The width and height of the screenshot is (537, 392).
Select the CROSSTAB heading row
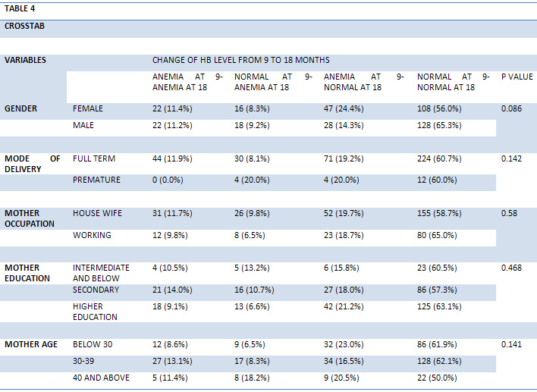tap(268, 29)
